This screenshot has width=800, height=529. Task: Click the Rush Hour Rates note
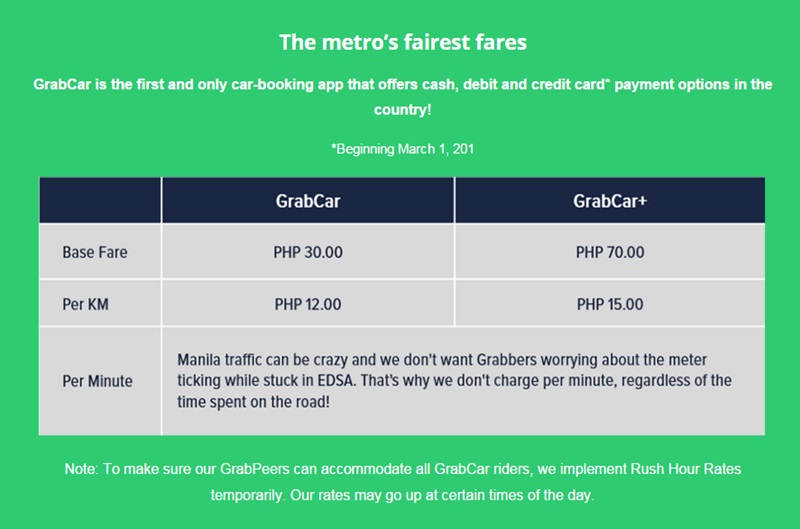tap(403, 482)
